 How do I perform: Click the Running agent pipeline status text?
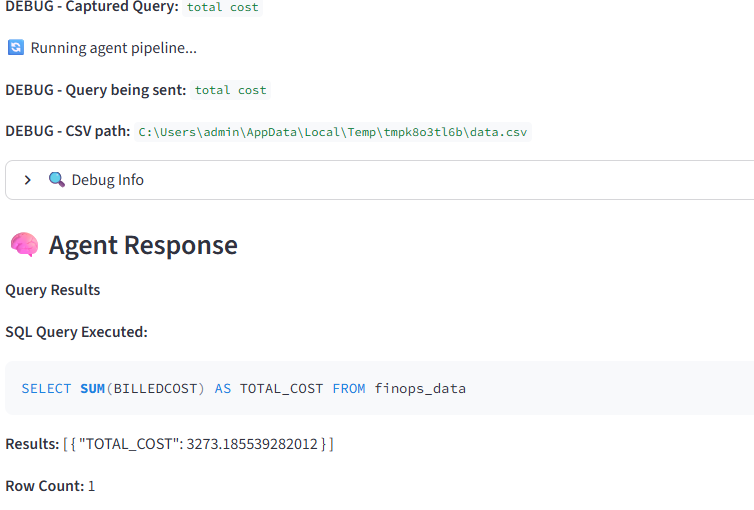point(113,48)
